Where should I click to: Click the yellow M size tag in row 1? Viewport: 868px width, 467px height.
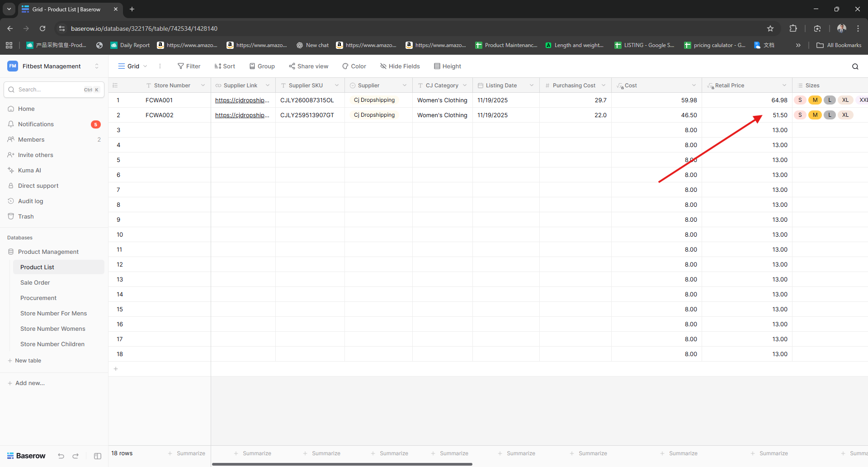point(815,100)
